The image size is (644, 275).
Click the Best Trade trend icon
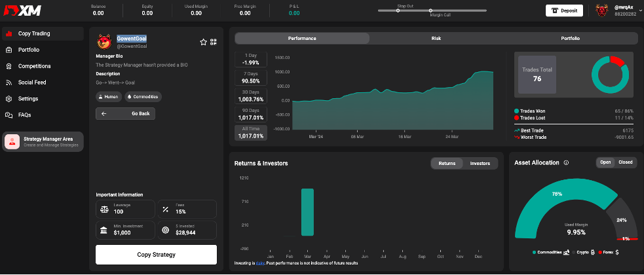[517, 130]
